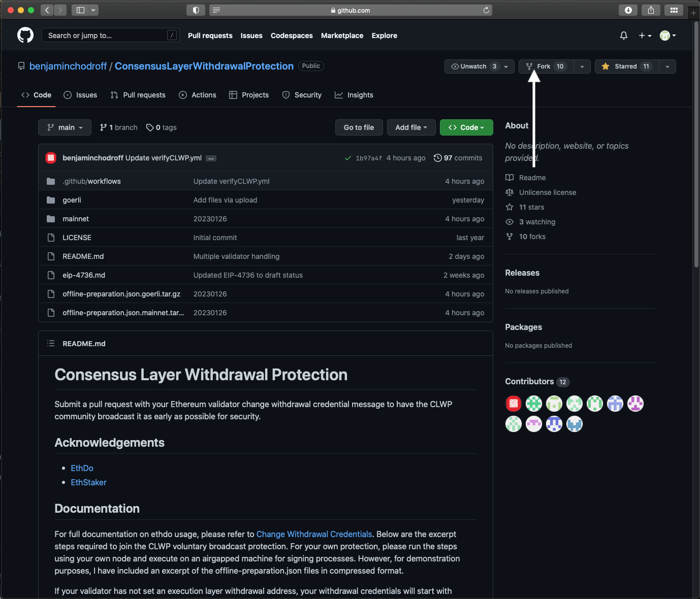Viewport: 700px width, 599px height.
Task: Open Marketplace in top navigation
Action: [342, 36]
